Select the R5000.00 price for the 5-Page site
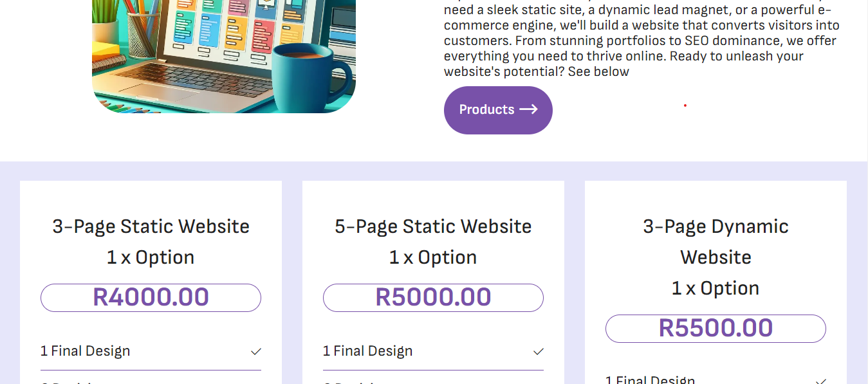The height and width of the screenshot is (384, 868). pos(432,297)
